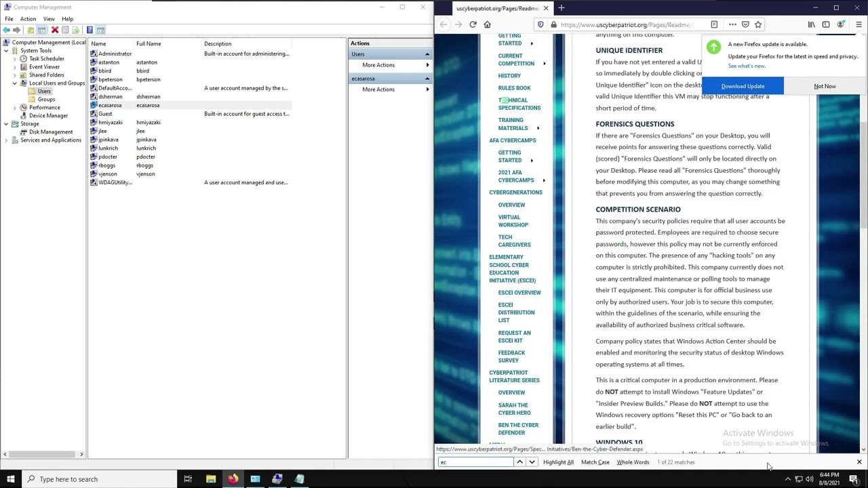The image size is (868, 488).
Task: Open the Rules Book sidebar link
Action: point(514,88)
